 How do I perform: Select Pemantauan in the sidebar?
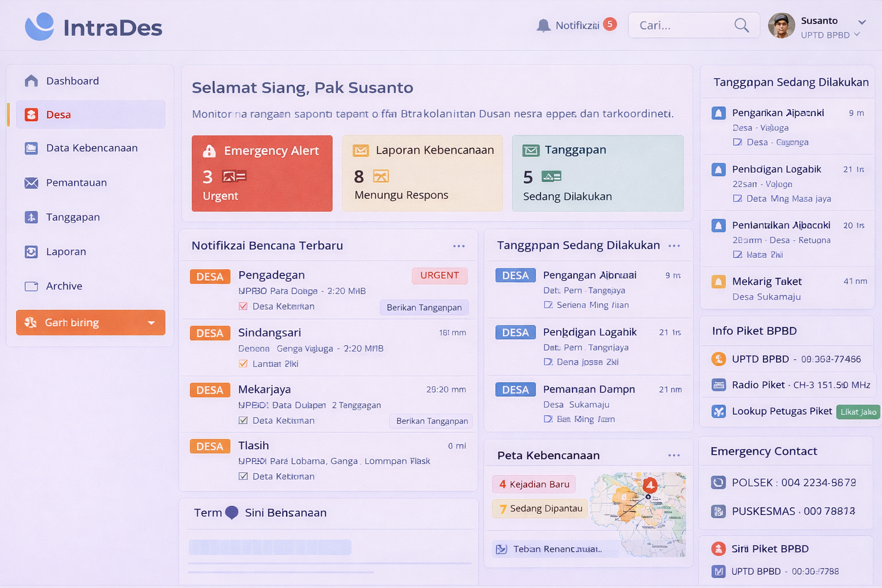click(76, 183)
